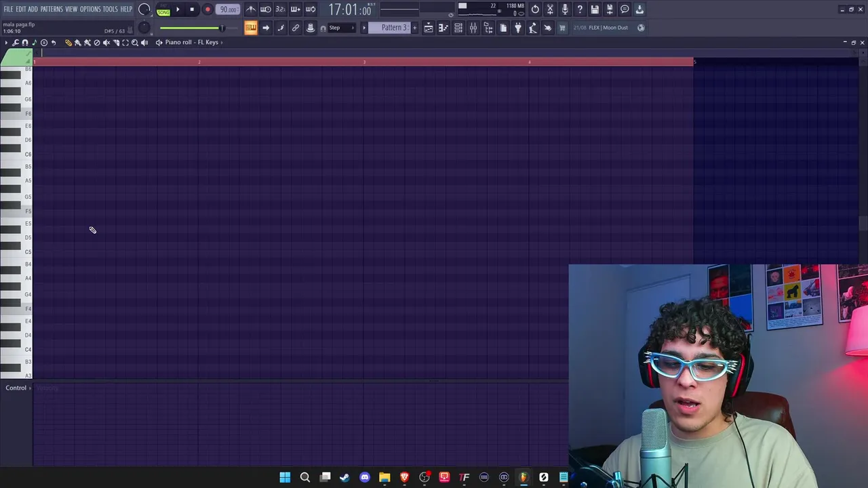The image size is (868, 488).
Task: Click the Play button in transport
Action: [178, 9]
